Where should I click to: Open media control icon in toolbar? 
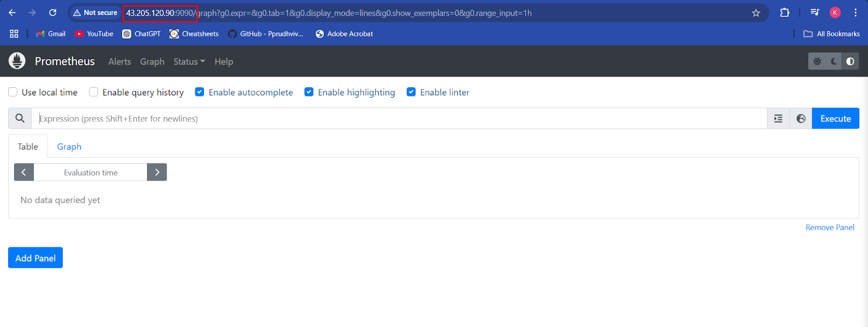pyautogui.click(x=815, y=12)
